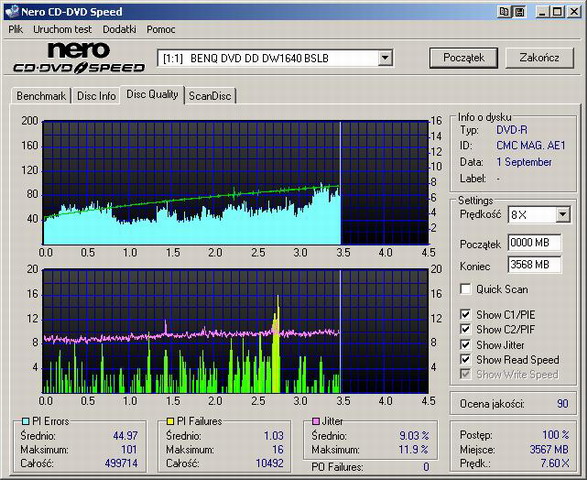Click the Postęp value 100 %
This screenshot has width=587, height=480.
click(x=556, y=435)
